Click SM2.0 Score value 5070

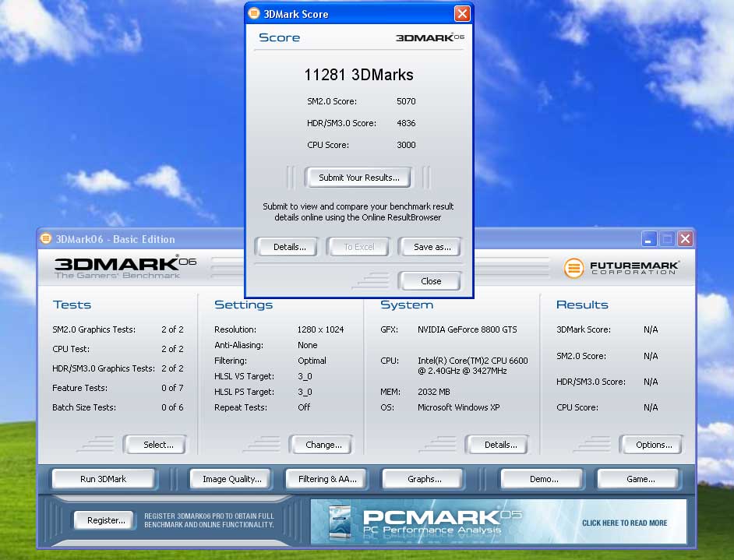coord(406,101)
